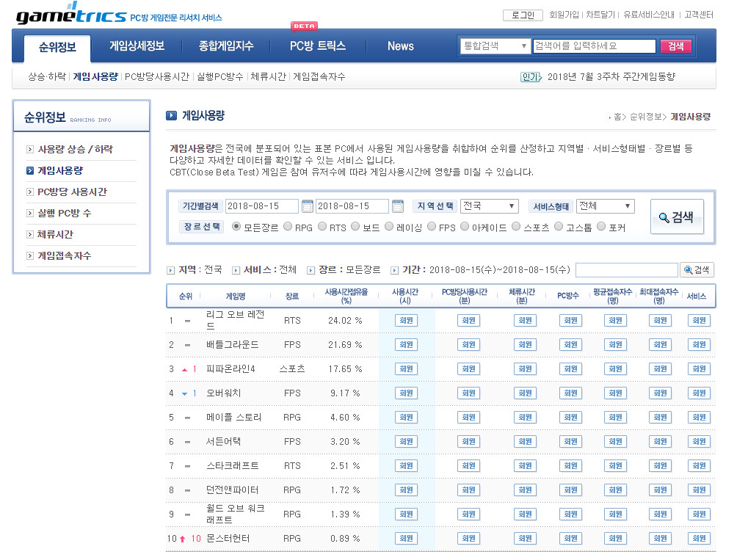Open the News tab
This screenshot has height=560, width=748.
(400, 46)
